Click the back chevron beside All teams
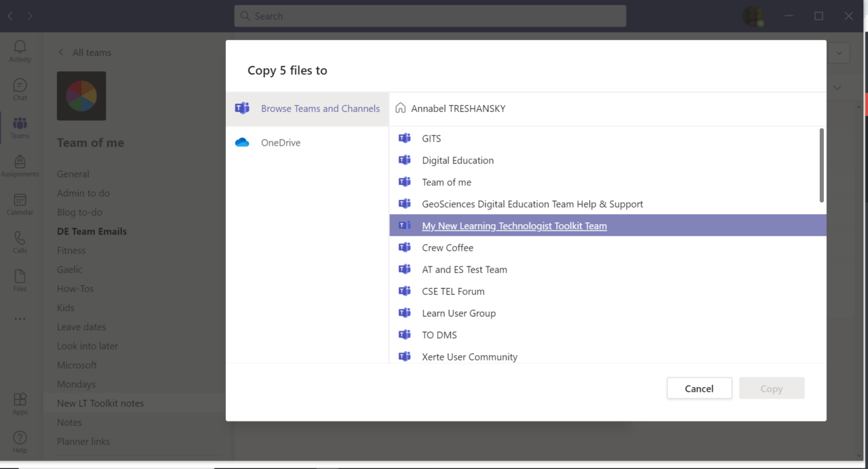The height and width of the screenshot is (469, 868). click(60, 52)
